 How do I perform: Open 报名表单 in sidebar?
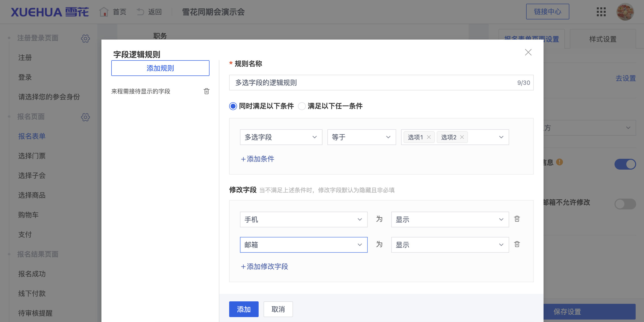coord(32,136)
